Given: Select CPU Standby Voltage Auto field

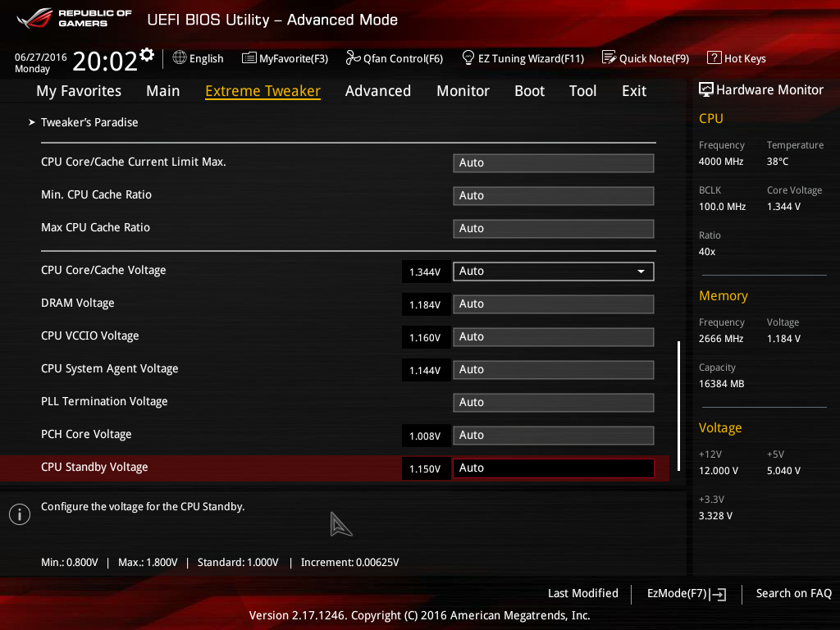Looking at the screenshot, I should click(554, 468).
